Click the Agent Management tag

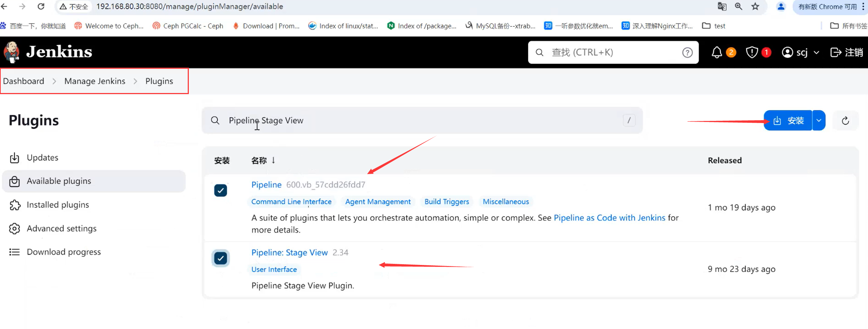[x=378, y=202]
